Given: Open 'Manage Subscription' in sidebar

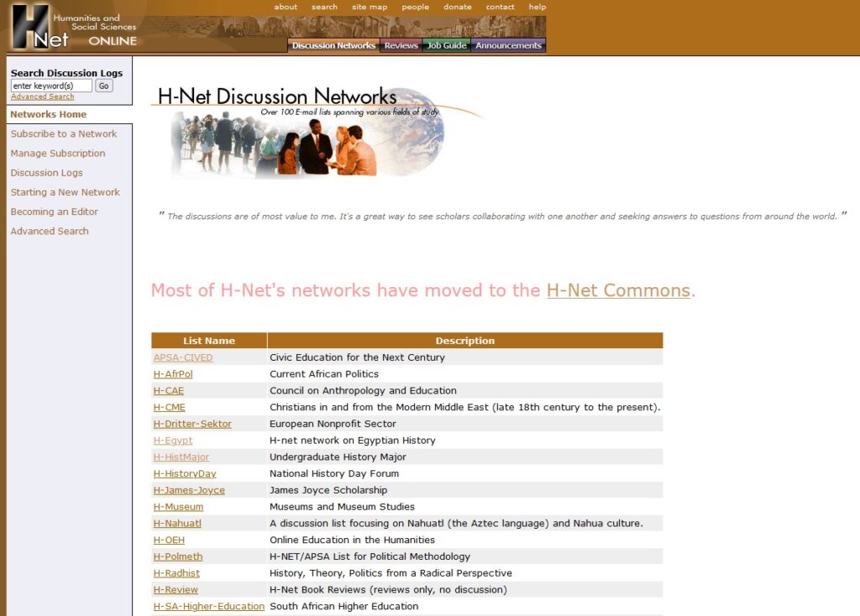Looking at the screenshot, I should click(x=58, y=154).
